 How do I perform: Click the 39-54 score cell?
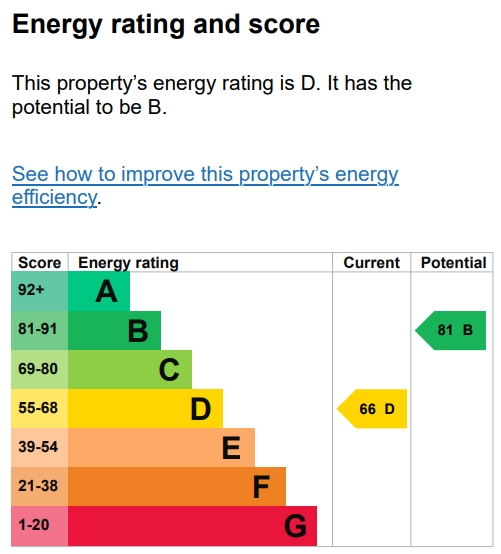pos(40,448)
